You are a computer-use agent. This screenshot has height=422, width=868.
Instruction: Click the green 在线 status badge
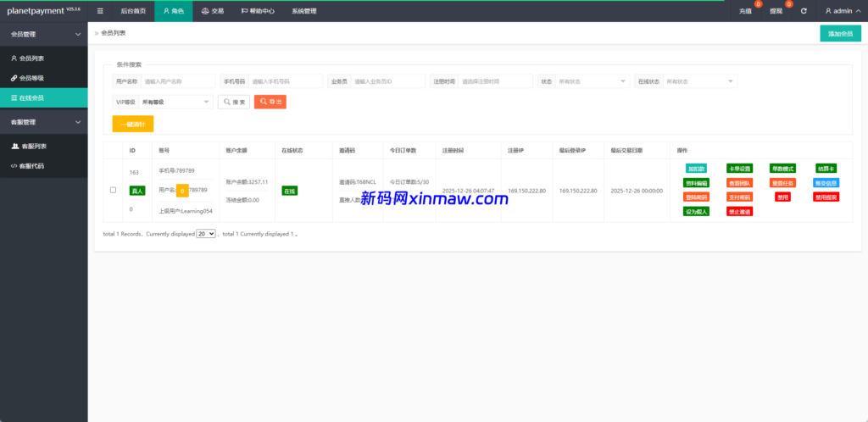[x=290, y=191]
